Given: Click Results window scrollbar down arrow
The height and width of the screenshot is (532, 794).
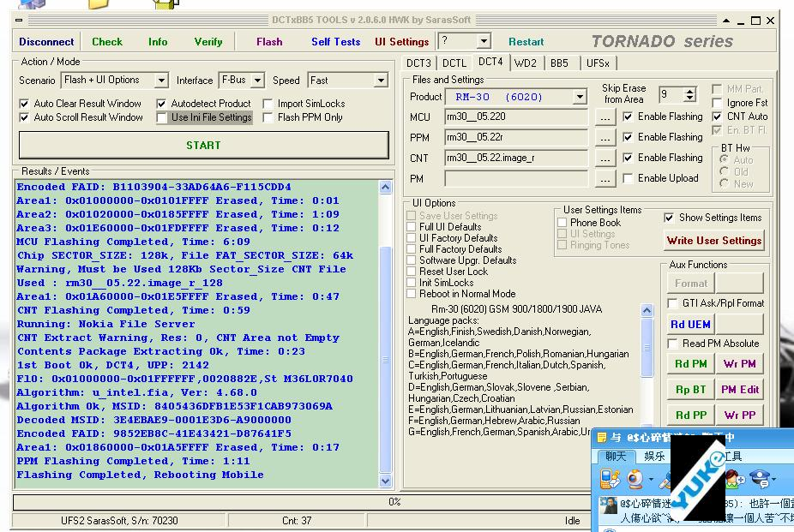Looking at the screenshot, I should tap(385, 481).
